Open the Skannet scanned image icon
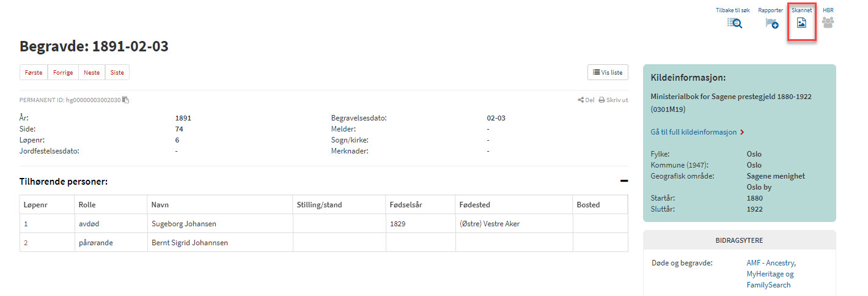Viewport: 868px width, 296px height. click(801, 23)
